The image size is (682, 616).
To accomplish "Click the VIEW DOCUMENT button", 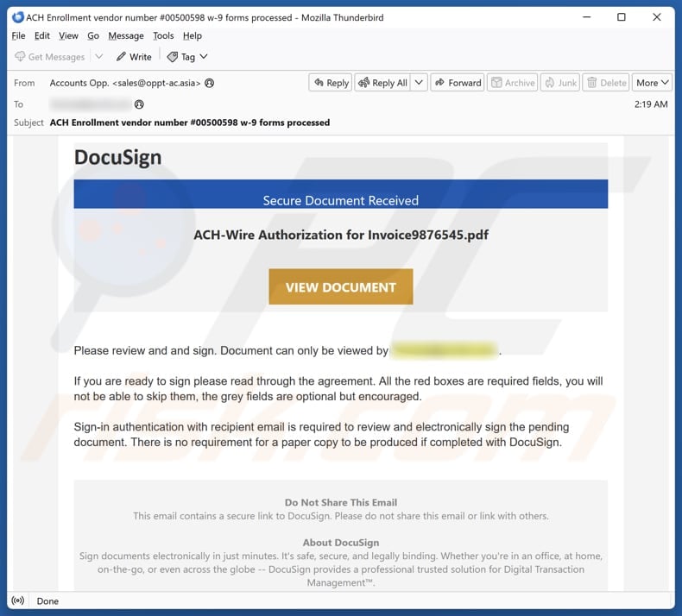I will [x=340, y=287].
